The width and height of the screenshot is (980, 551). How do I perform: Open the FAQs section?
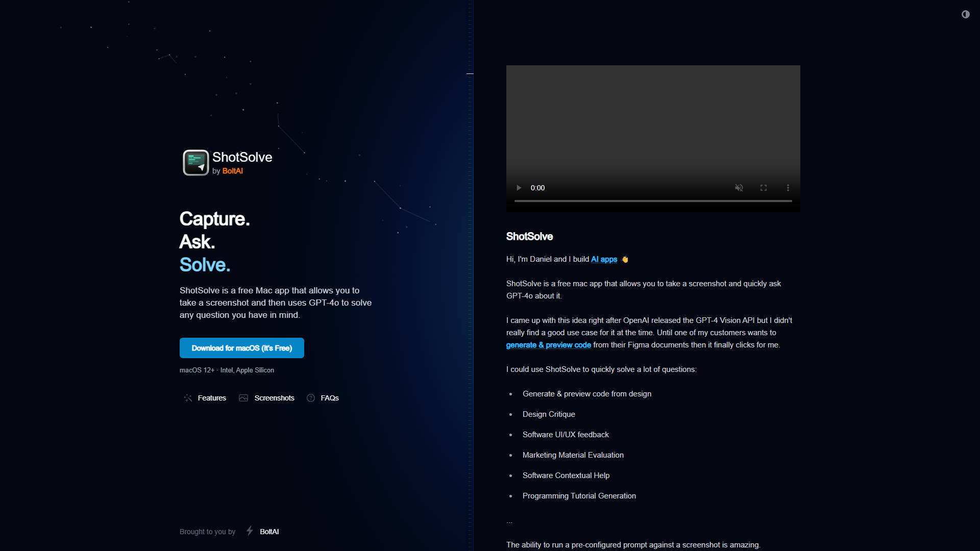point(330,398)
